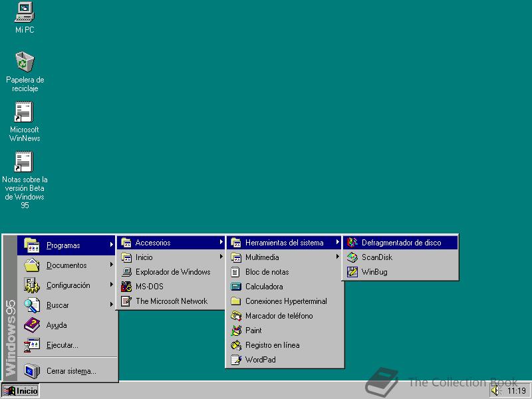Expand the Multimedia submenu arrow
The width and height of the screenshot is (532, 399).
pyautogui.click(x=338, y=257)
